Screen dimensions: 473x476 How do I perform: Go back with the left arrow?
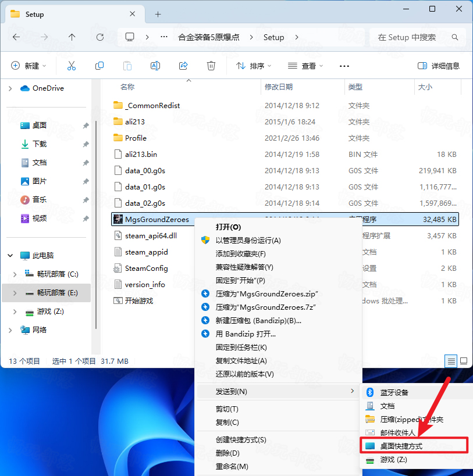(x=16, y=37)
